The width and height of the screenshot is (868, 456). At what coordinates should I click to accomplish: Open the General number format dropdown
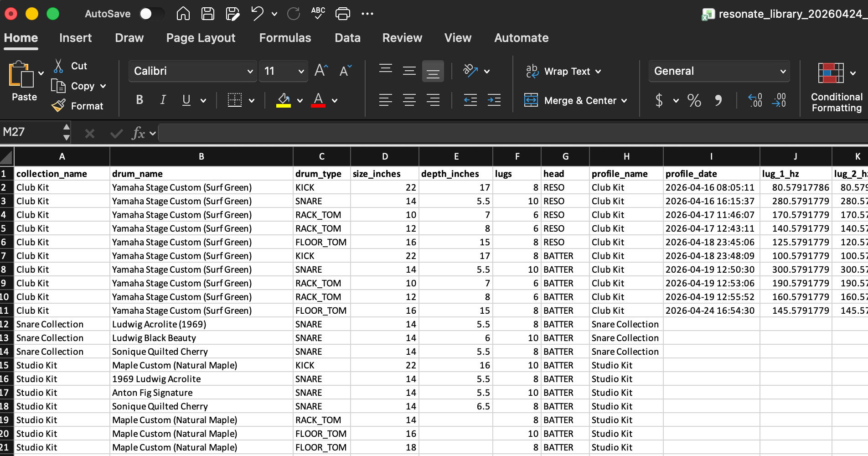coord(783,72)
